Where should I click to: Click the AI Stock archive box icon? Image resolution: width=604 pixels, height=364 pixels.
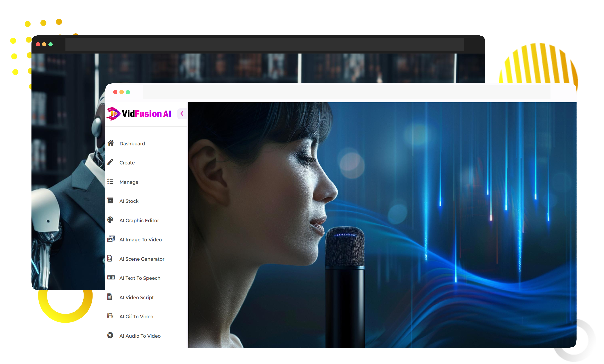click(x=110, y=201)
